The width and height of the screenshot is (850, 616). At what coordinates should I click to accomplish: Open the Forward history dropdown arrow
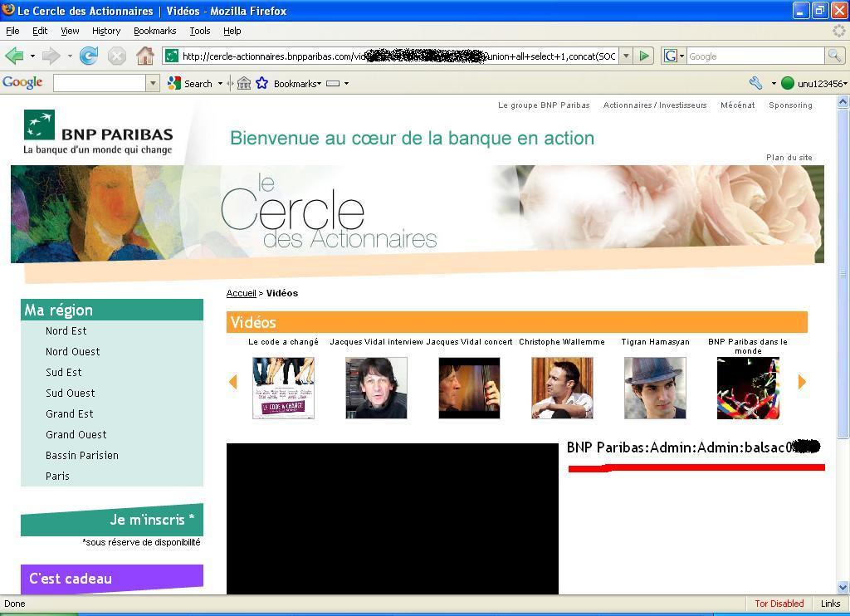coord(70,56)
